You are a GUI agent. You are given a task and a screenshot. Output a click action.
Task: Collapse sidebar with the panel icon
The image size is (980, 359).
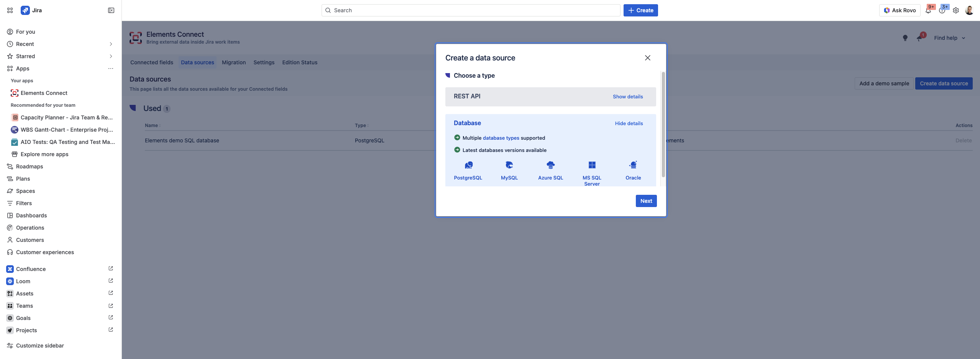[111, 10]
